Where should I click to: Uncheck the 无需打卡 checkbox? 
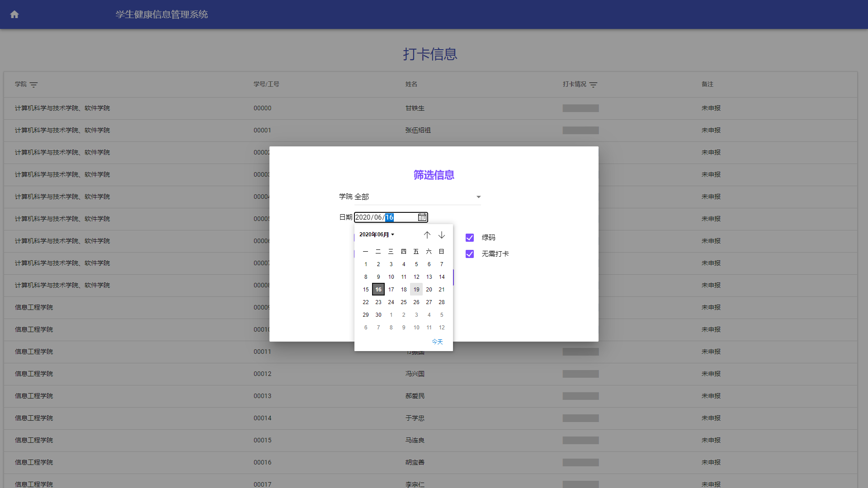[x=470, y=254]
